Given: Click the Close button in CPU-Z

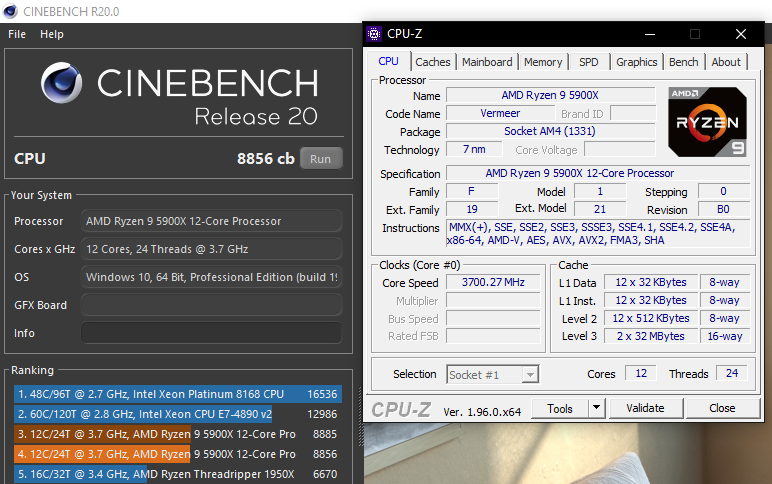Looking at the screenshot, I should (722, 408).
